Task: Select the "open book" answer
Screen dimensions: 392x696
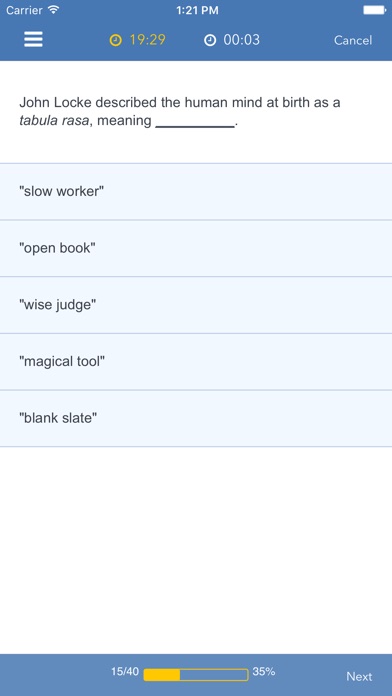Action: (x=196, y=248)
